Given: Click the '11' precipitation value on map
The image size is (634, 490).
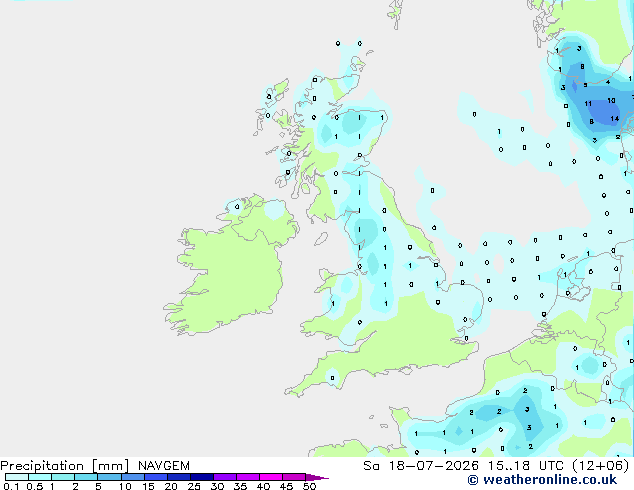Looking at the screenshot, I should [x=588, y=104].
